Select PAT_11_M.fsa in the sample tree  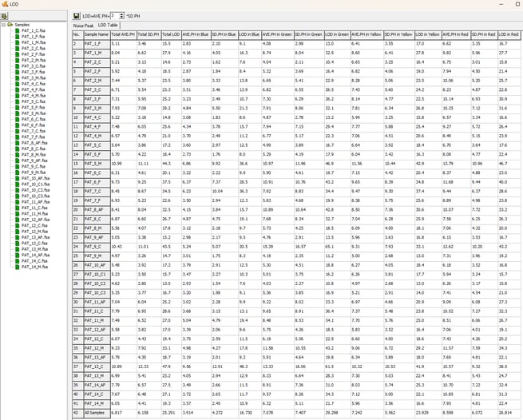coord(34,214)
